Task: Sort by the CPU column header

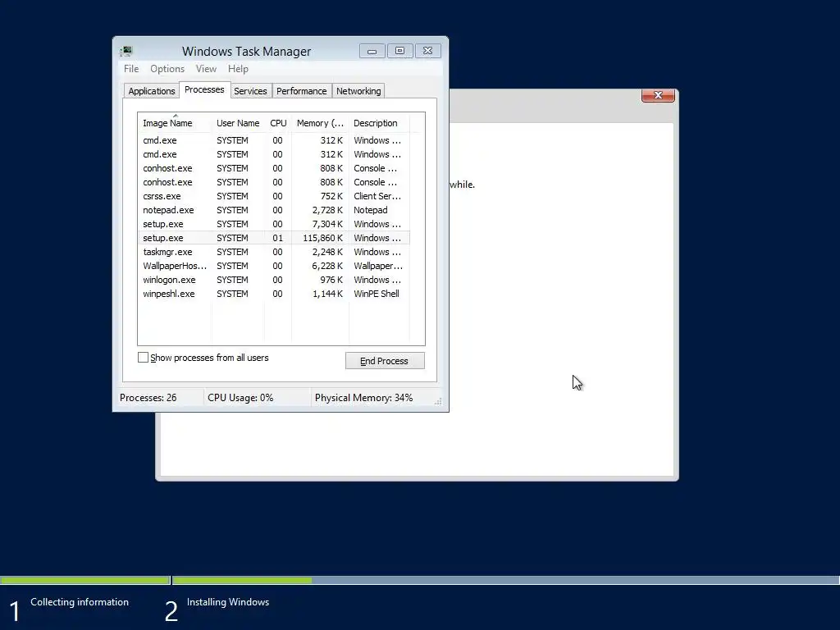Action: [x=278, y=123]
